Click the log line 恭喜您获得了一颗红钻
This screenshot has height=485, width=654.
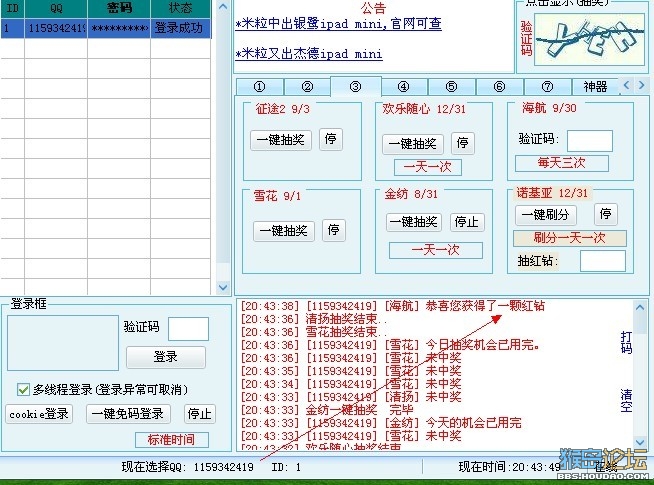pos(392,306)
